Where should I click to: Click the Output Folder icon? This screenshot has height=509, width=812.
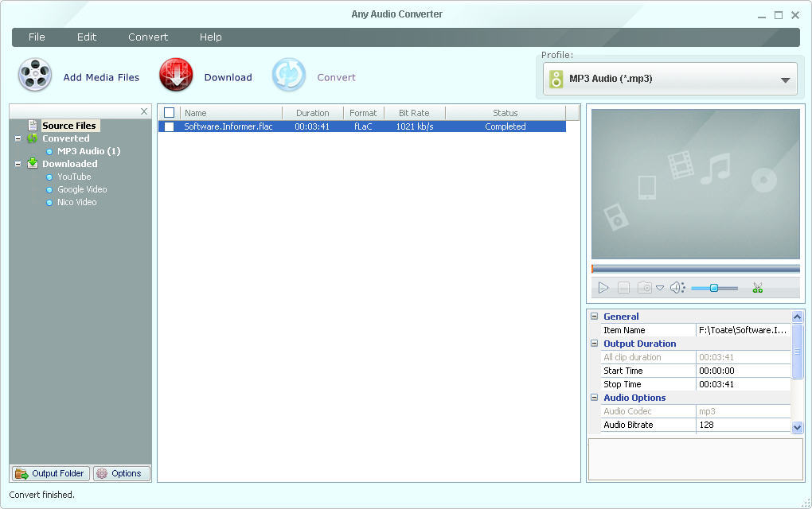(x=21, y=473)
